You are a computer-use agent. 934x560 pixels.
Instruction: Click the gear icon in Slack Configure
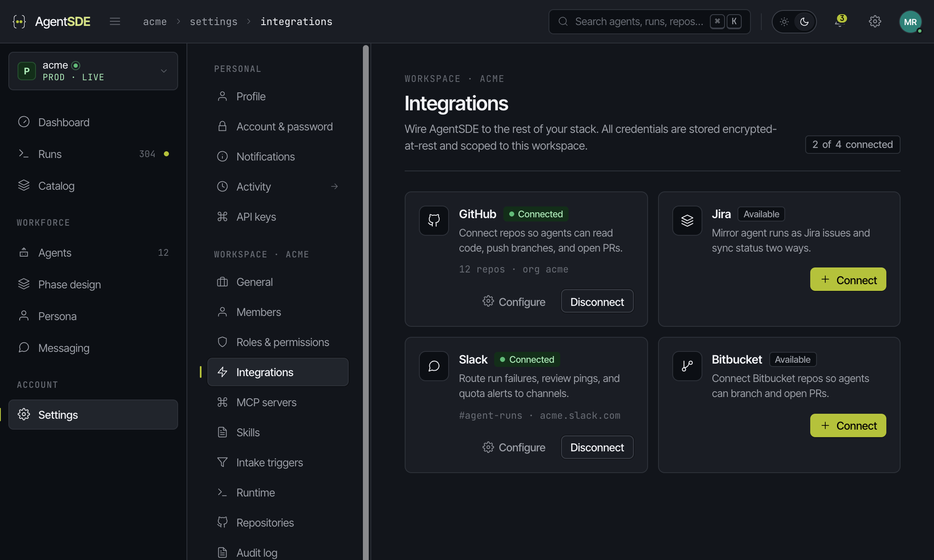[488, 447]
